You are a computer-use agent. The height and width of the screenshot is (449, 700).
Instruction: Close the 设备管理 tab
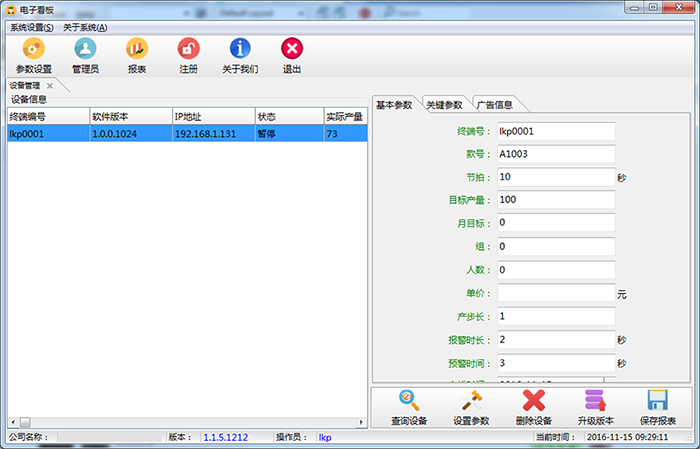(49, 86)
